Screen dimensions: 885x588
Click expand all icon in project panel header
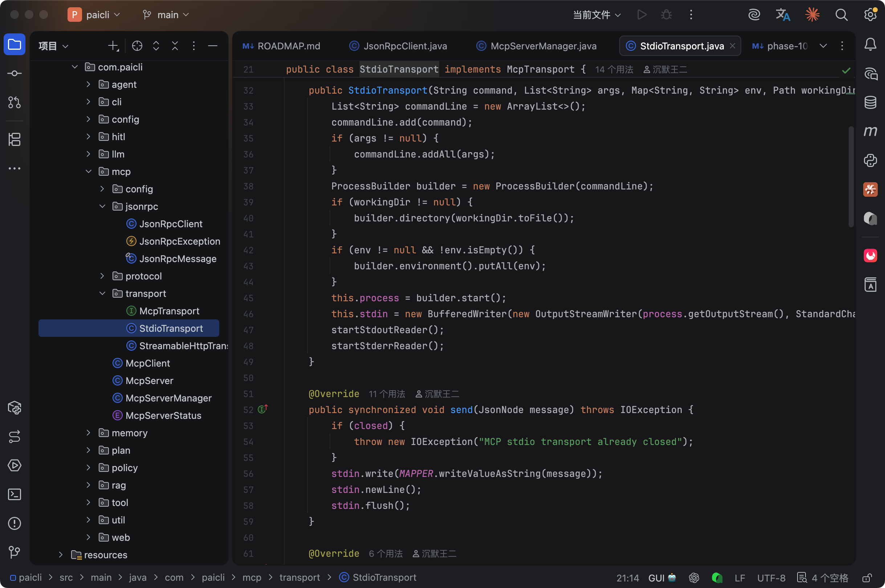(x=156, y=46)
